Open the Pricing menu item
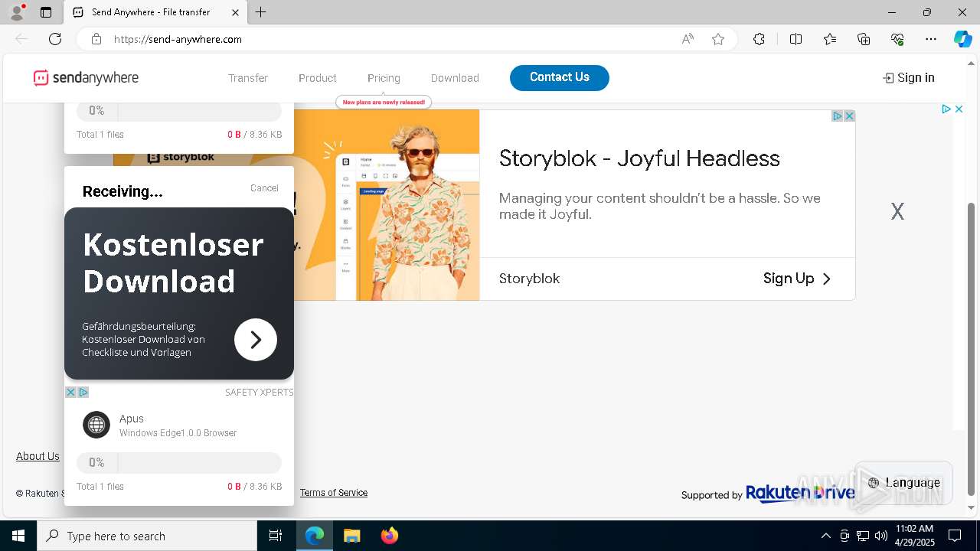980x551 pixels. click(x=384, y=78)
